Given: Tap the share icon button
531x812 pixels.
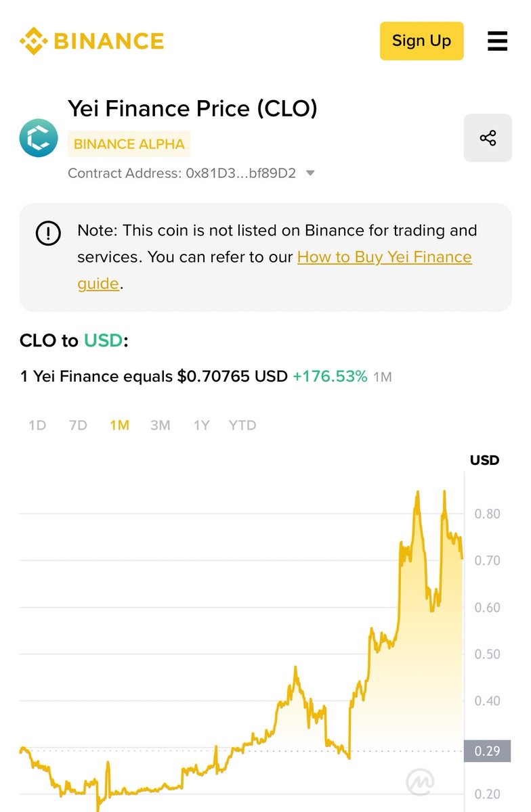Looking at the screenshot, I should (x=488, y=138).
